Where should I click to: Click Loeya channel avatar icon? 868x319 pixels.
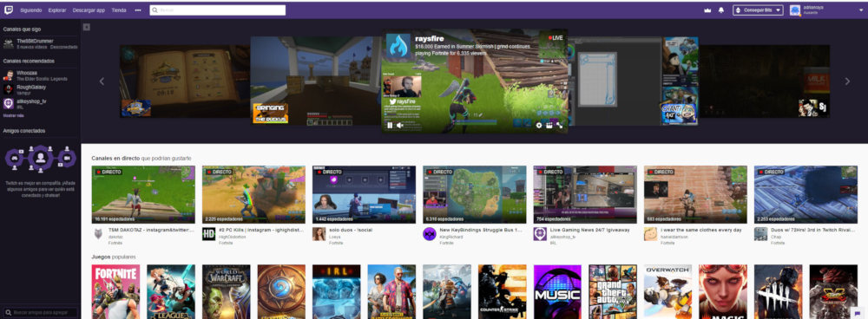click(x=319, y=234)
